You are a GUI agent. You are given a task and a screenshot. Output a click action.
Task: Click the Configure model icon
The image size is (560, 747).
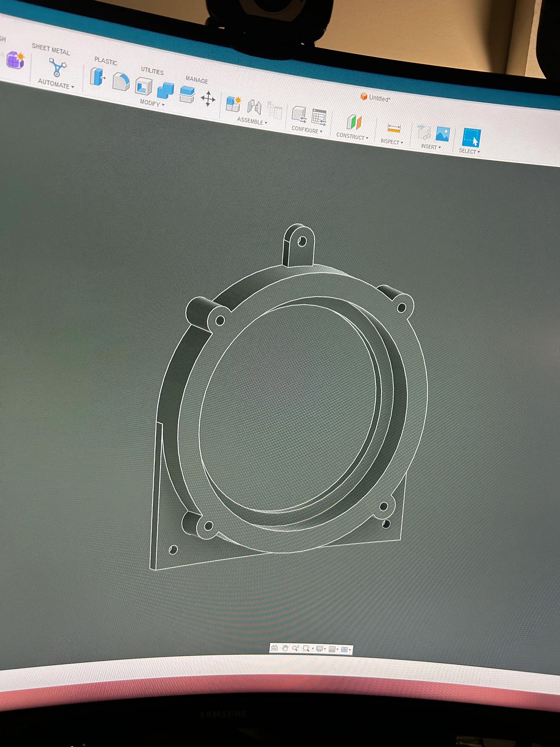click(x=299, y=114)
